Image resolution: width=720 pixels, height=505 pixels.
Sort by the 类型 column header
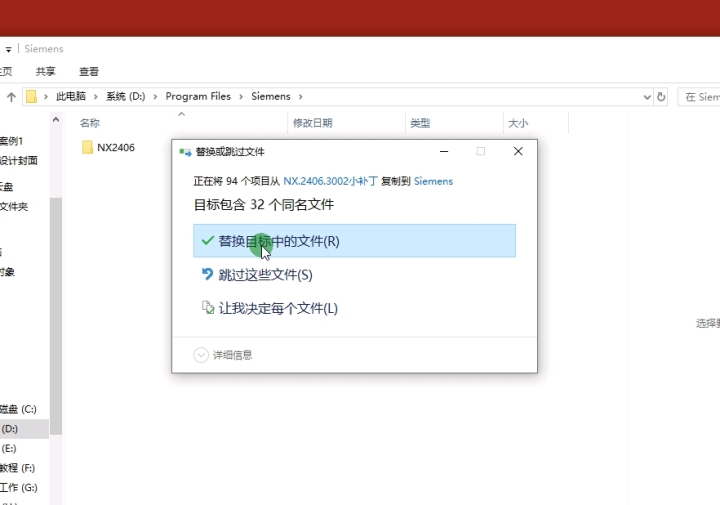420,123
